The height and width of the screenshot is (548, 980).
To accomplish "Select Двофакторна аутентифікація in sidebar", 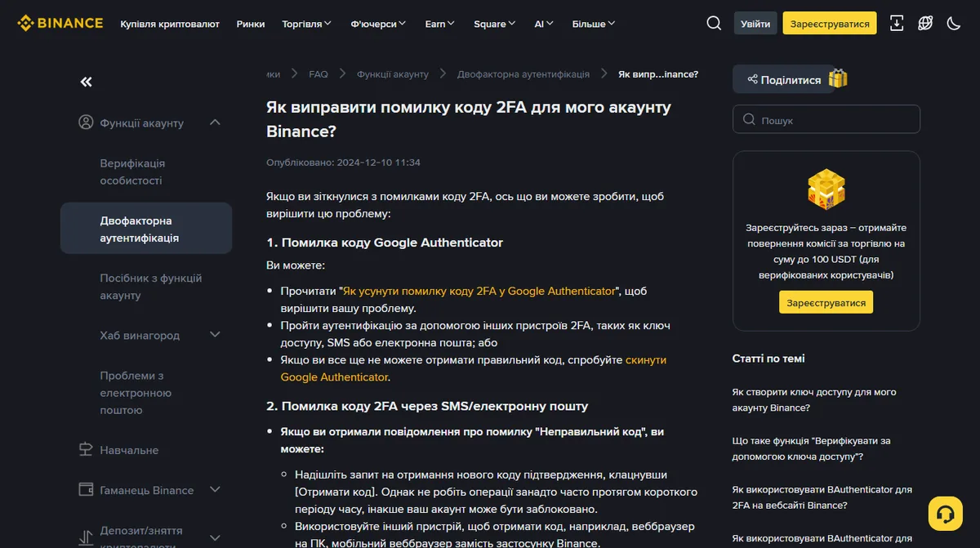I will [x=146, y=229].
